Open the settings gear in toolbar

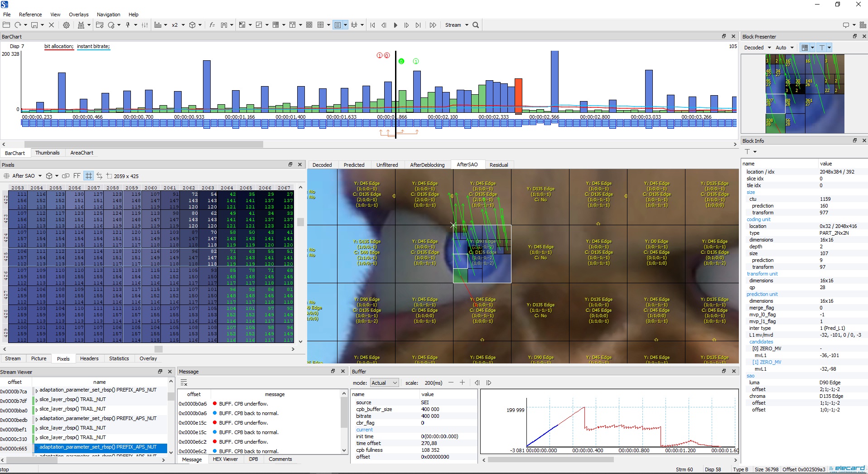pos(66,25)
